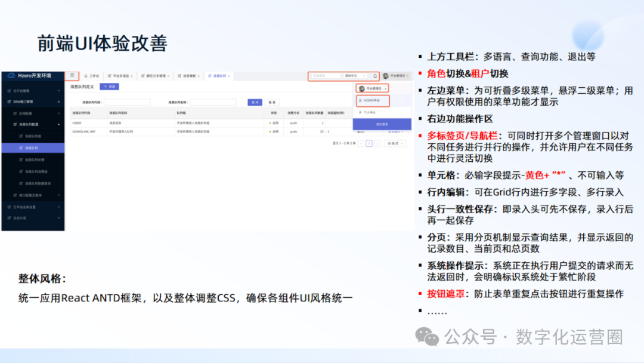Open 消息队列数据查询 in the sidebar

(x=33, y=184)
